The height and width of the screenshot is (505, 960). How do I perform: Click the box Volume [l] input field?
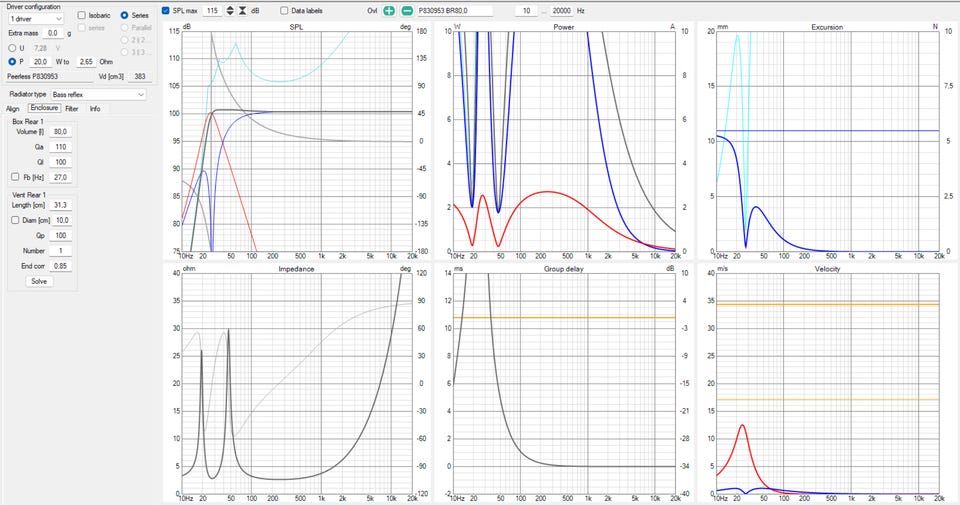coord(61,131)
